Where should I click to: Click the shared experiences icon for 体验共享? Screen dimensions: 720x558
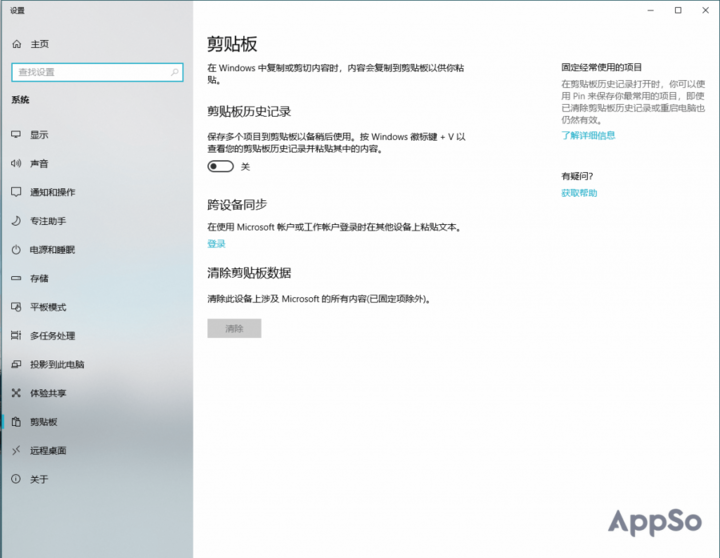(x=16, y=393)
